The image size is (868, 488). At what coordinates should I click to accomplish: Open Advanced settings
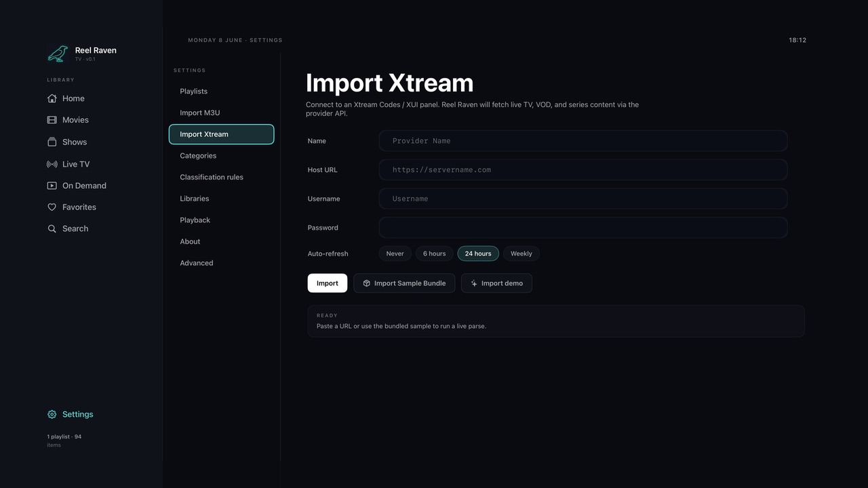[221, 263]
